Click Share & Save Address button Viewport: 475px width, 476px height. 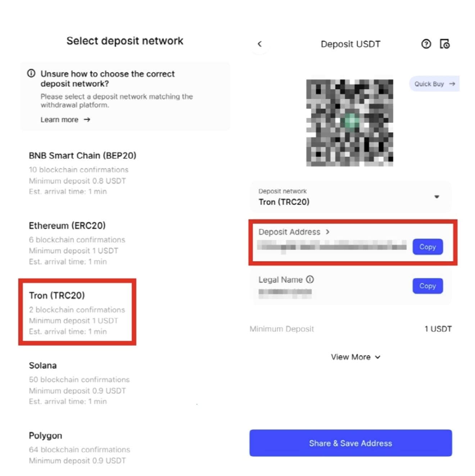(x=350, y=443)
